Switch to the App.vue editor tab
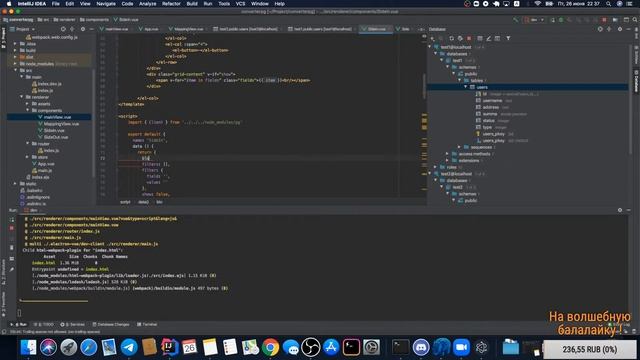The image size is (640, 360). pyautogui.click(x=149, y=29)
